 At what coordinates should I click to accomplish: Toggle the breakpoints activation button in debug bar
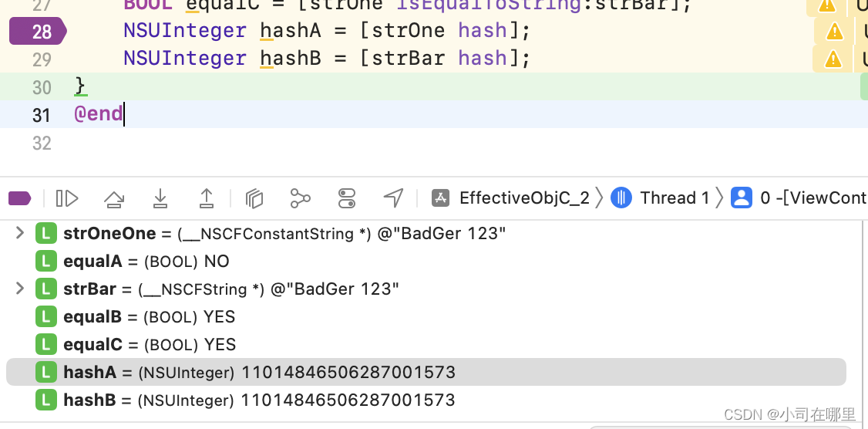click(19, 199)
